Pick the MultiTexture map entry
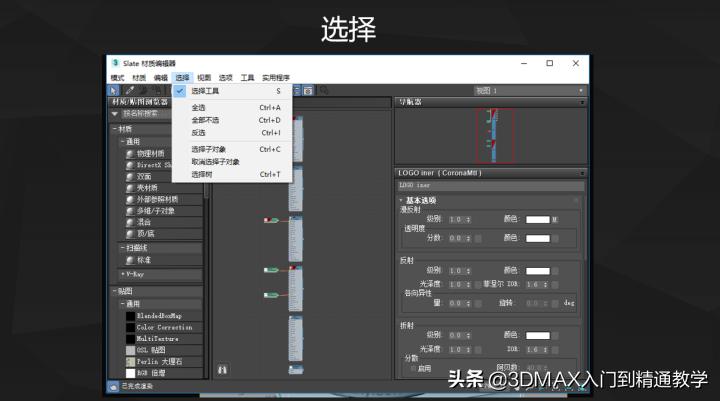Viewport: 720px width, 401px height. coord(157,339)
